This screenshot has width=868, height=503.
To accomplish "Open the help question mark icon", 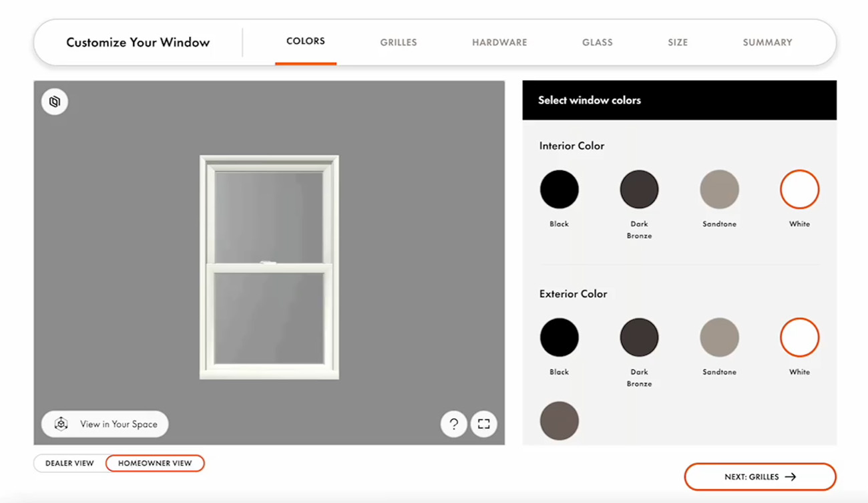I will point(453,424).
